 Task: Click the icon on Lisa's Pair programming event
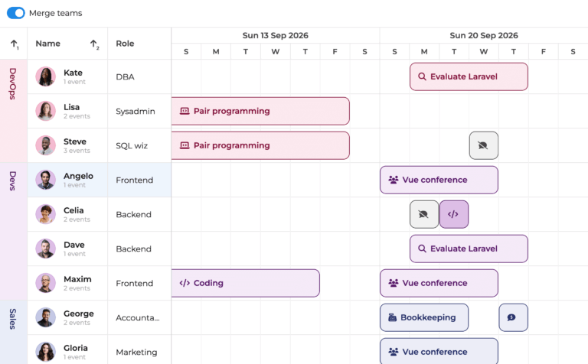coord(185,111)
